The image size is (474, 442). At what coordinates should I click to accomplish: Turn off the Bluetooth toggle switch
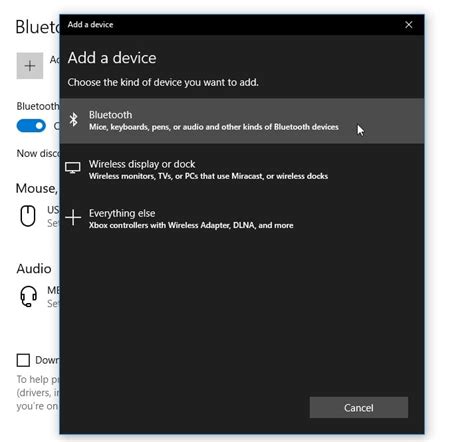(x=31, y=126)
